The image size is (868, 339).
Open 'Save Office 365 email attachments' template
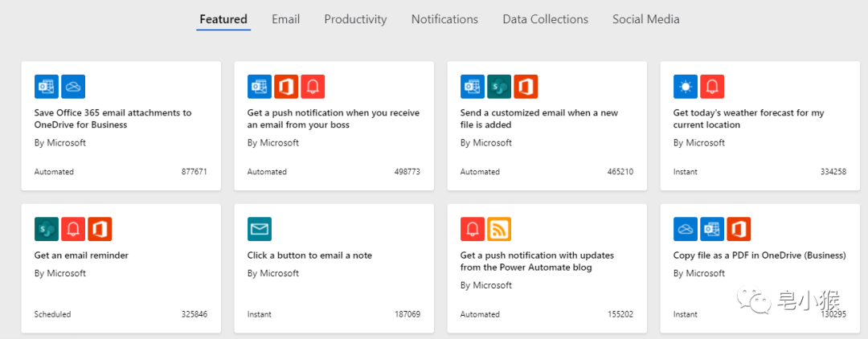[x=113, y=119]
